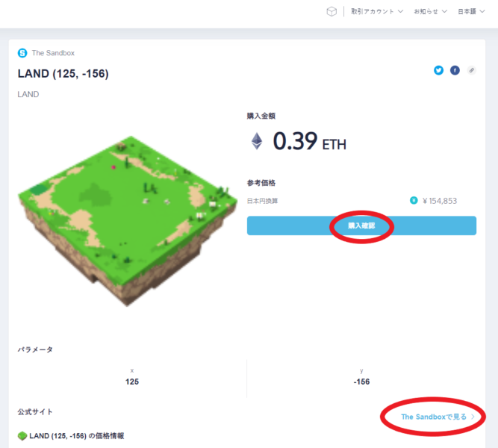Copy the page link with the chain icon

(x=472, y=70)
